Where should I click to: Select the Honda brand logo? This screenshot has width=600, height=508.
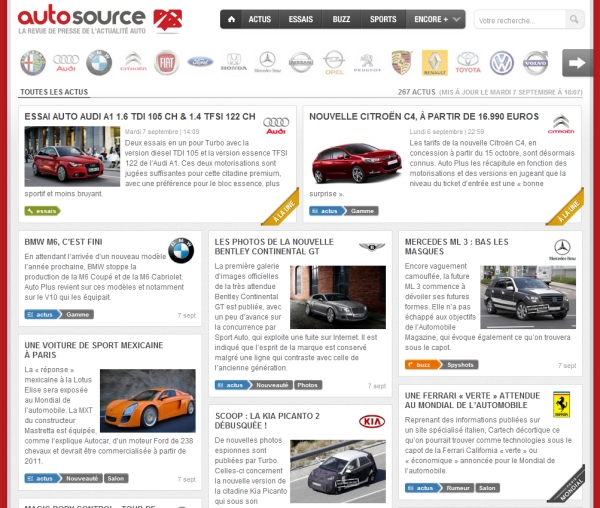pos(234,62)
